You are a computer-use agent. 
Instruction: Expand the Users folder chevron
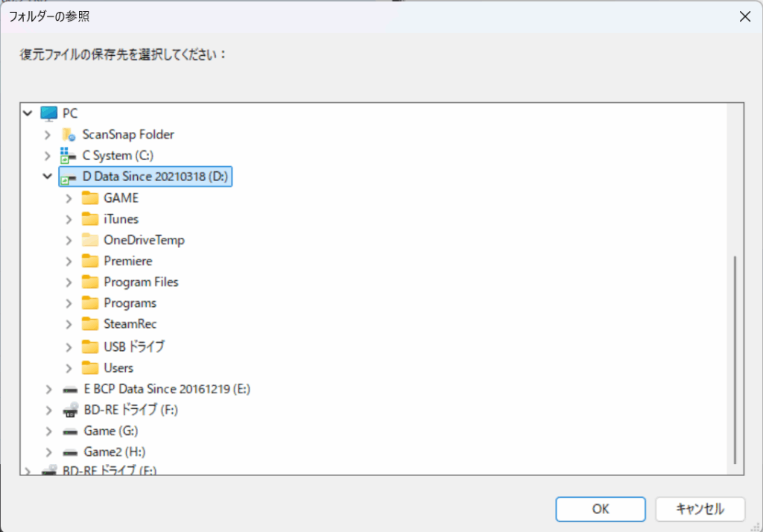coord(69,368)
